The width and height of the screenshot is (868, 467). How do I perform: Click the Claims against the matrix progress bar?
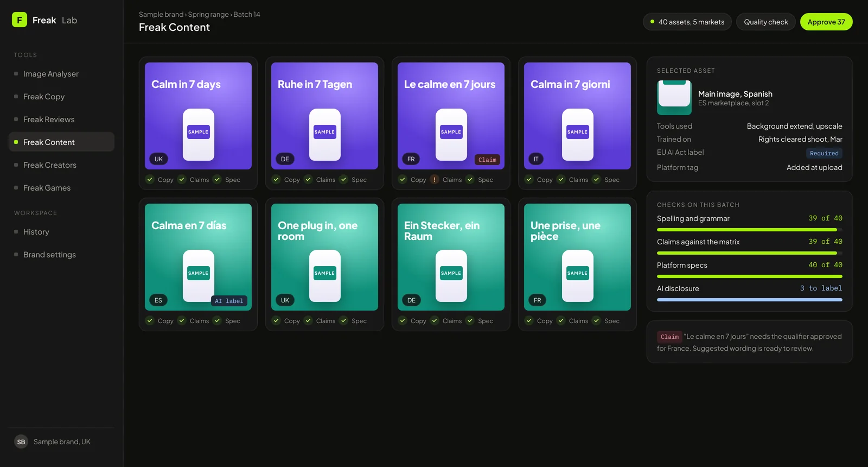coord(750,253)
